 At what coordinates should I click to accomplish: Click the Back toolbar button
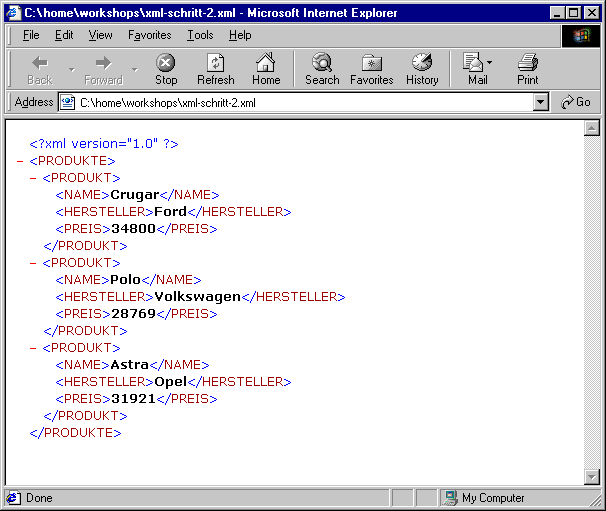coord(40,70)
